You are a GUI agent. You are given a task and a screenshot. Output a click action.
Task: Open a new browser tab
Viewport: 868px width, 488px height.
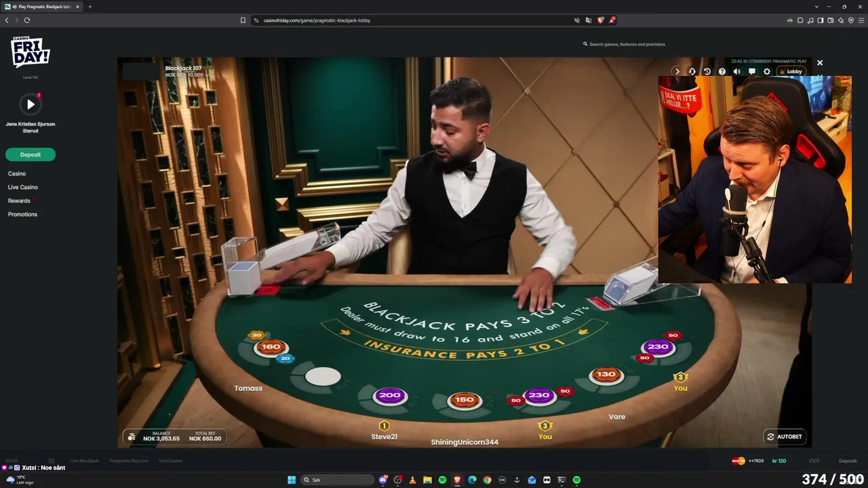pyautogui.click(x=90, y=7)
